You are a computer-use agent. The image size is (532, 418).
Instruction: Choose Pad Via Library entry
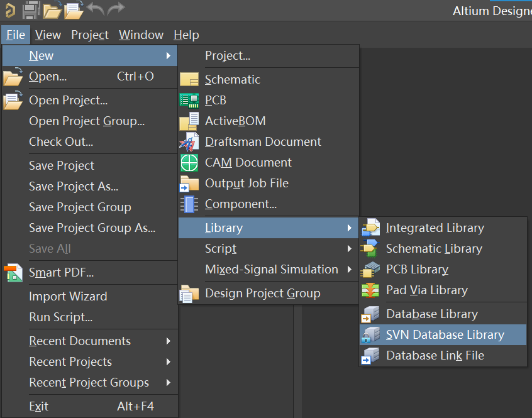click(443, 290)
